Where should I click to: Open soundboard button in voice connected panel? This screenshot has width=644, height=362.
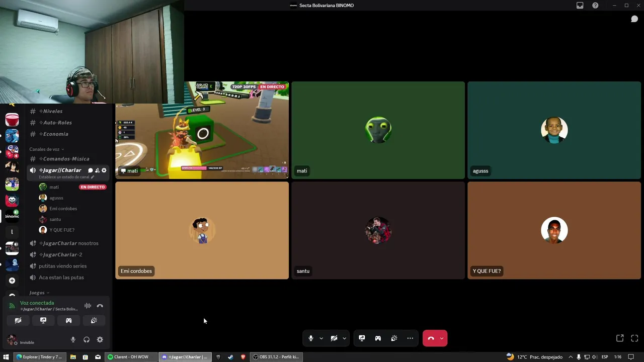coord(94,320)
